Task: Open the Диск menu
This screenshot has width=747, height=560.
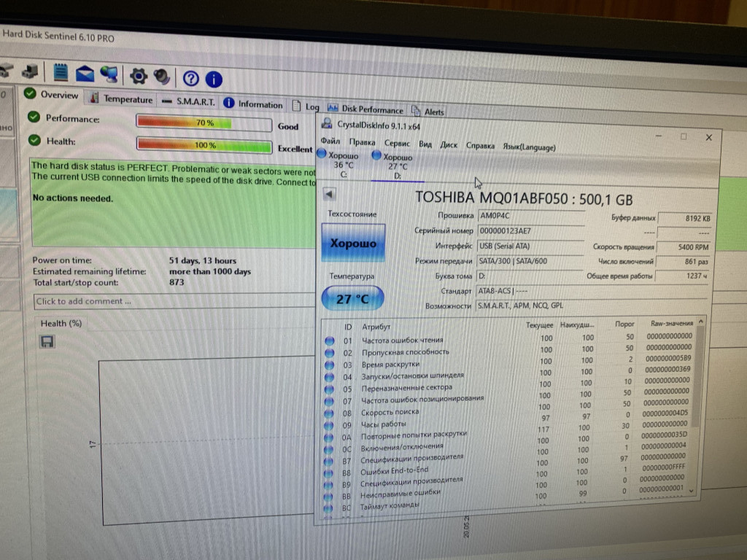Action: pyautogui.click(x=449, y=145)
